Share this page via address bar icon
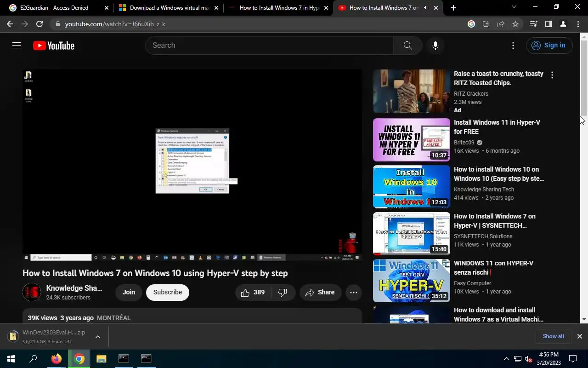This screenshot has width=588, height=368. (x=501, y=24)
